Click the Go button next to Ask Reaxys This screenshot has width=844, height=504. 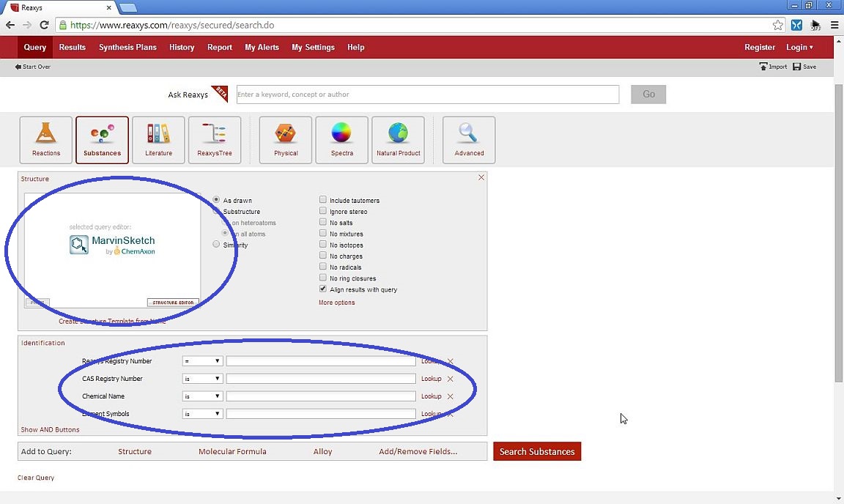pyautogui.click(x=648, y=94)
